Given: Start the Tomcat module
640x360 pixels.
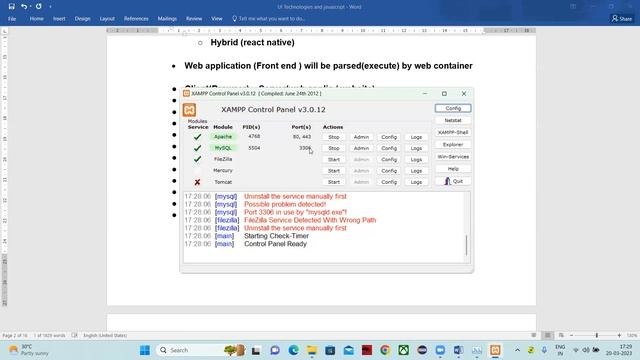Looking at the screenshot, I should [334, 182].
